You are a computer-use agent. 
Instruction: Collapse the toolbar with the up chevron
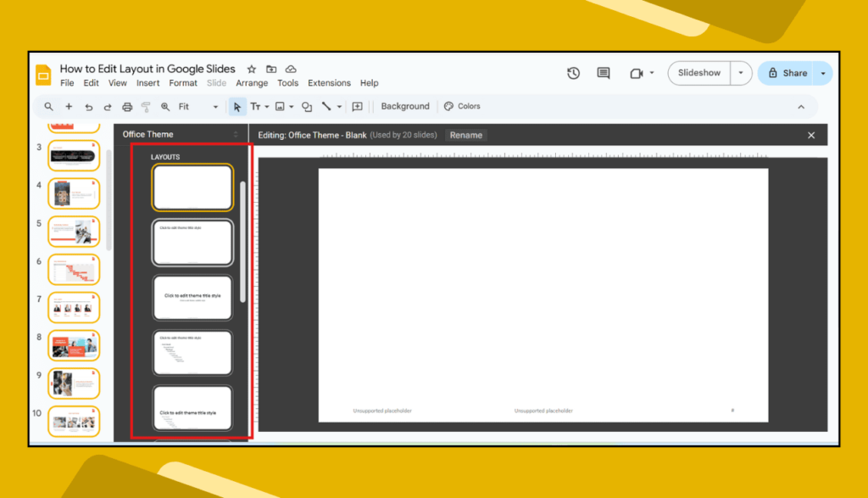point(801,107)
